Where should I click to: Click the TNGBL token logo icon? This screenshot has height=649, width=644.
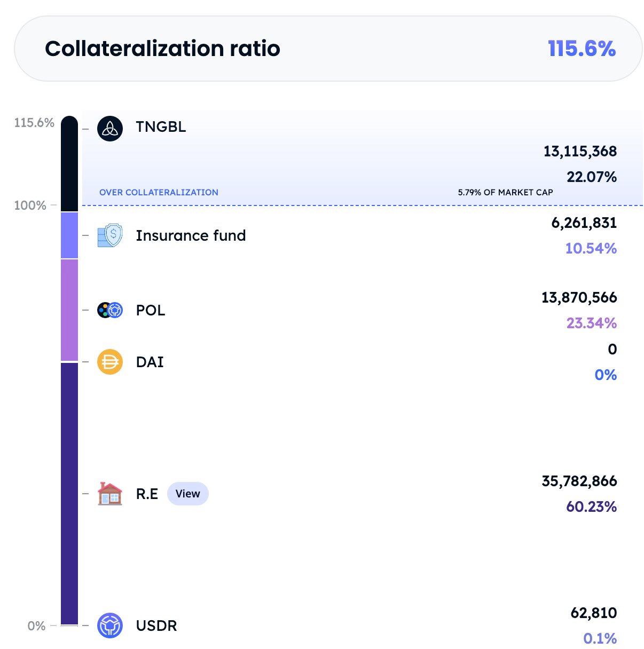[109, 129]
